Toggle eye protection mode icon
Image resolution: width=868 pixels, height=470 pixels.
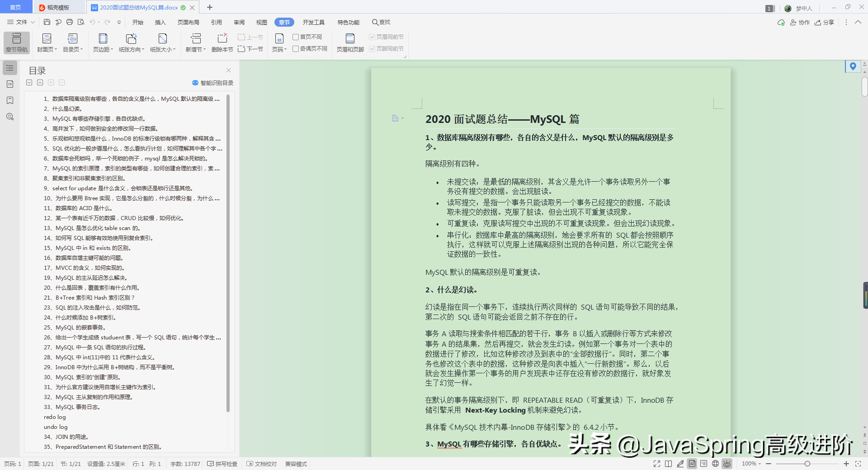coord(727,464)
